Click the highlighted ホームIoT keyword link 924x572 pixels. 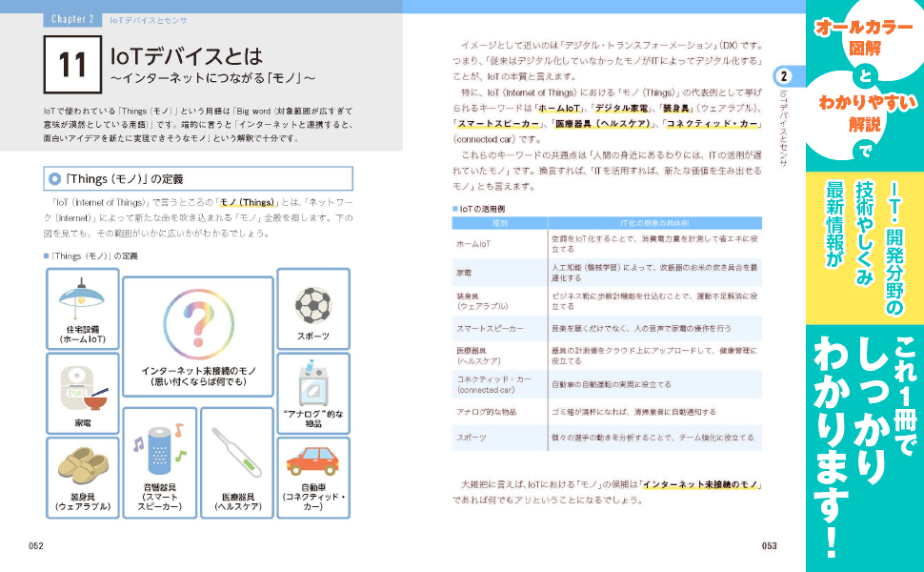click(558, 109)
